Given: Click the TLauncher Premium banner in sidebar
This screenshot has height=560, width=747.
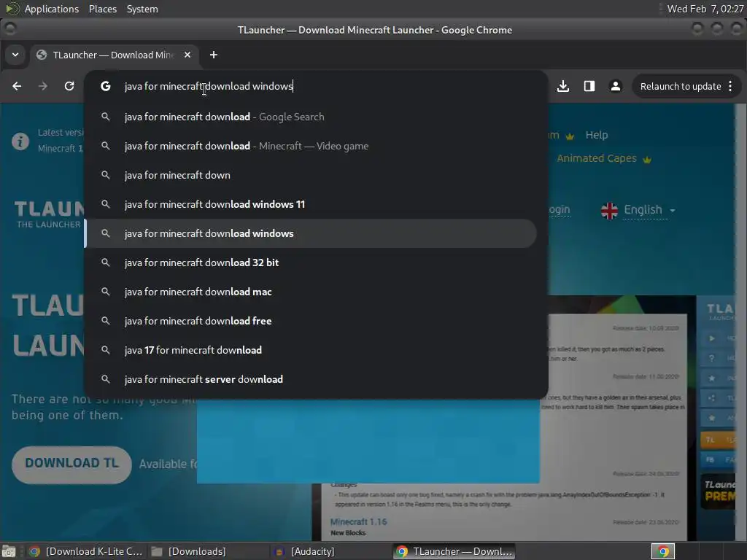Looking at the screenshot, I should coord(719,491).
